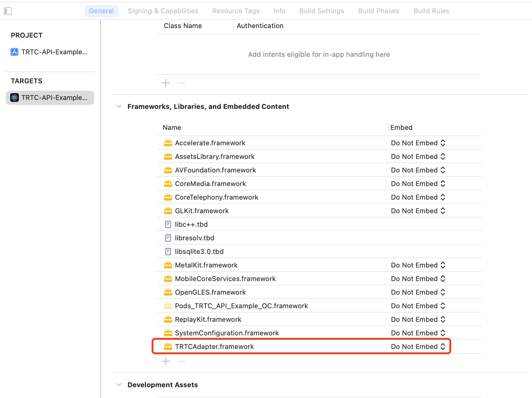
Task: Click the TRTC-API-Example target app icon
Action: coord(15,97)
